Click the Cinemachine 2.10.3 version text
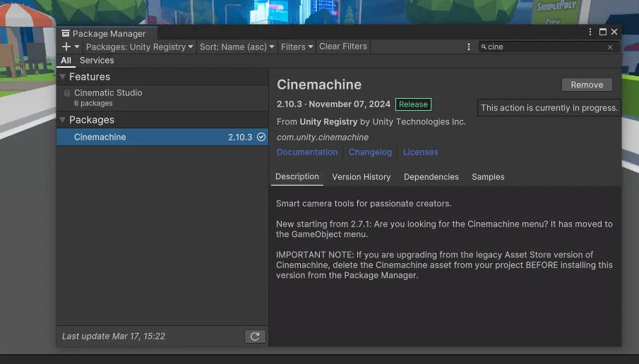 [x=240, y=138]
